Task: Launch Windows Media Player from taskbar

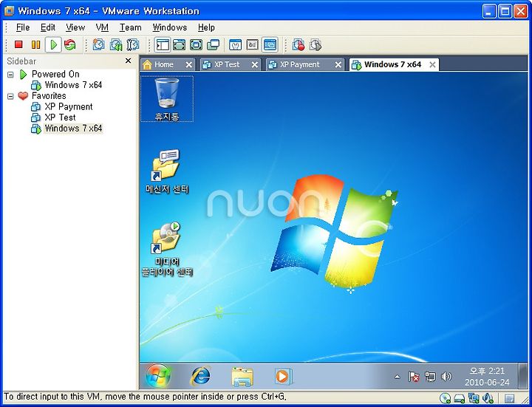Action: [283, 377]
